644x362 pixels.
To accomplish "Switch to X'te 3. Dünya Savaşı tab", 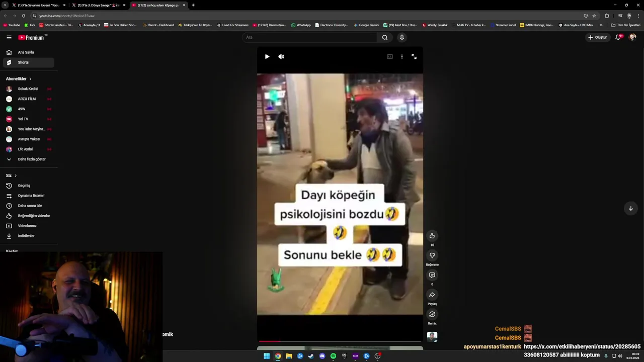I will 98,5.
